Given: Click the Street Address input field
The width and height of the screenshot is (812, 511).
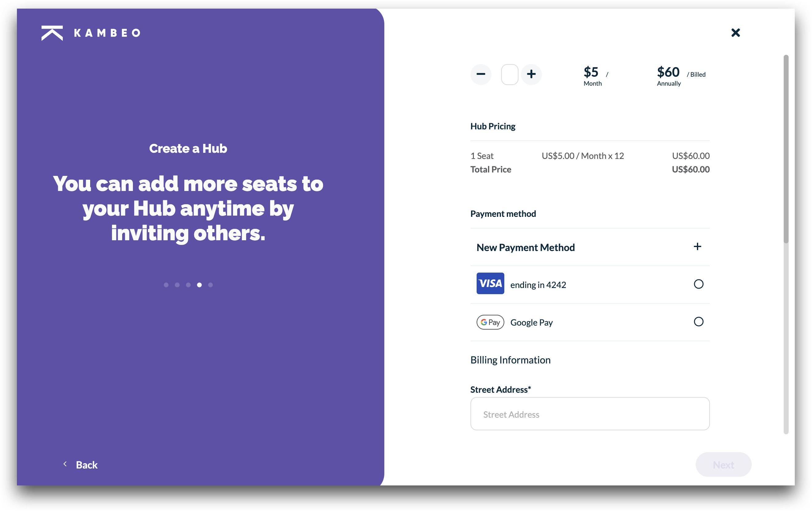Looking at the screenshot, I should (590, 414).
